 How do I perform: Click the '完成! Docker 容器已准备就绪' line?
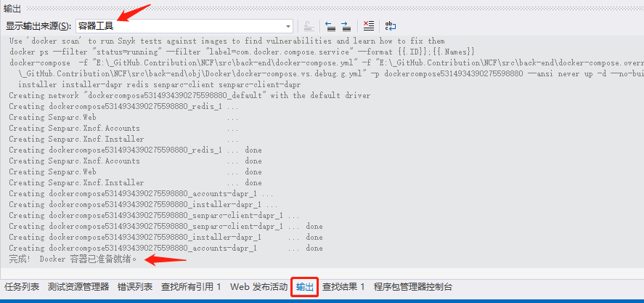[x=73, y=259]
